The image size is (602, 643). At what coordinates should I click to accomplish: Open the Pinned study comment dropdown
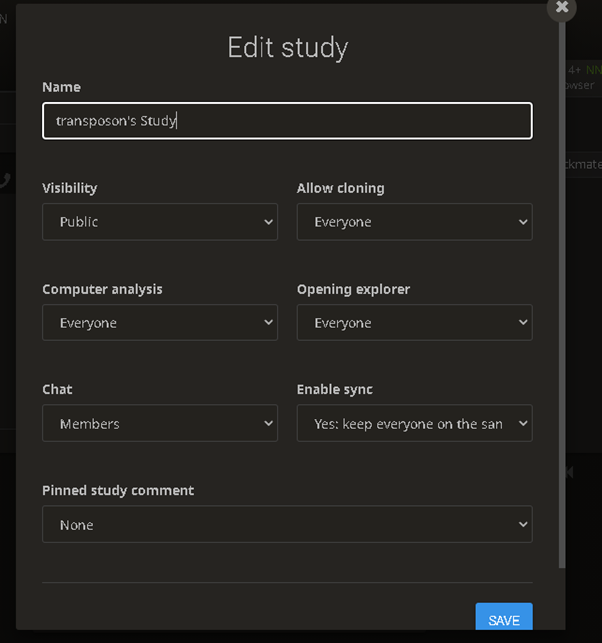coord(287,524)
